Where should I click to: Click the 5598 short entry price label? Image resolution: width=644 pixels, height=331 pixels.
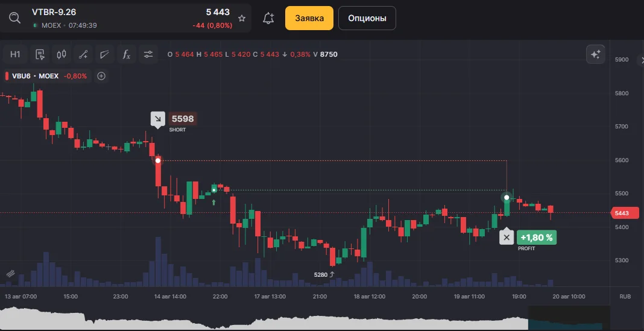pyautogui.click(x=182, y=119)
